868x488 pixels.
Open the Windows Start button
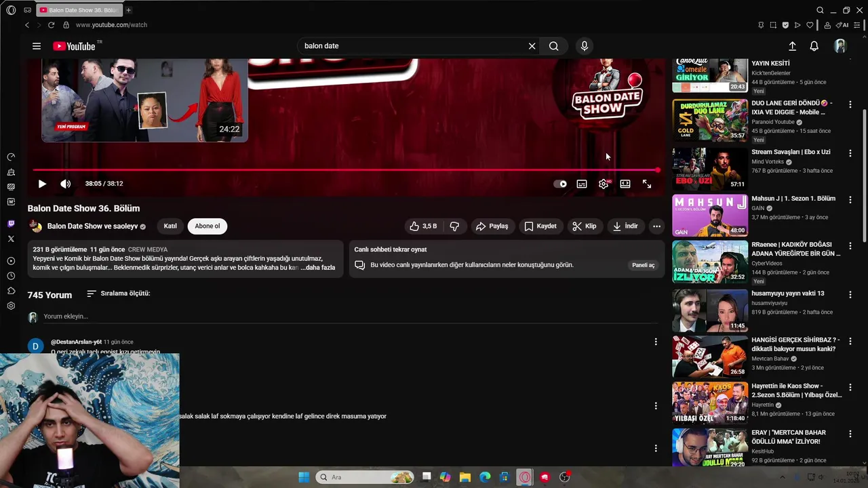[304, 477]
